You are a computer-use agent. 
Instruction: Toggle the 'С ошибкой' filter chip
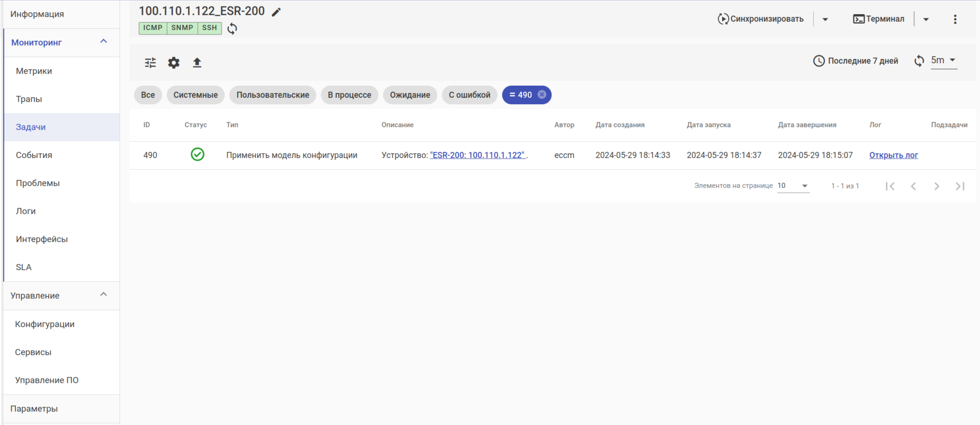(469, 95)
